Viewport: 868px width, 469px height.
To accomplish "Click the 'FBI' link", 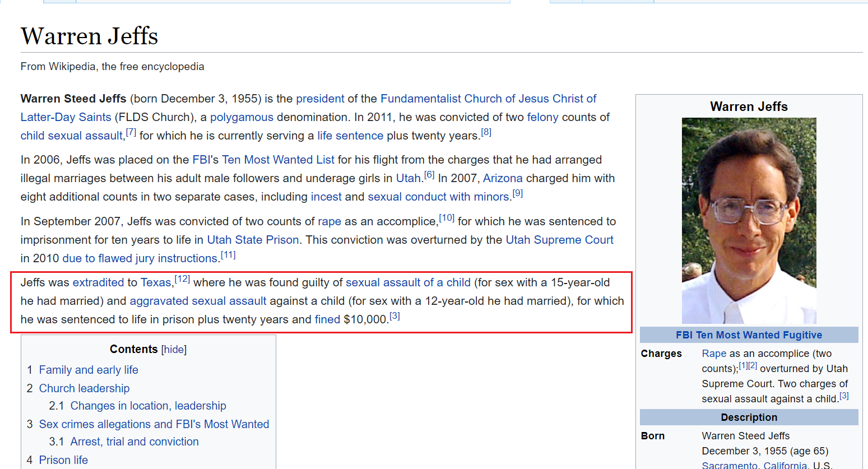I will coord(201,160).
